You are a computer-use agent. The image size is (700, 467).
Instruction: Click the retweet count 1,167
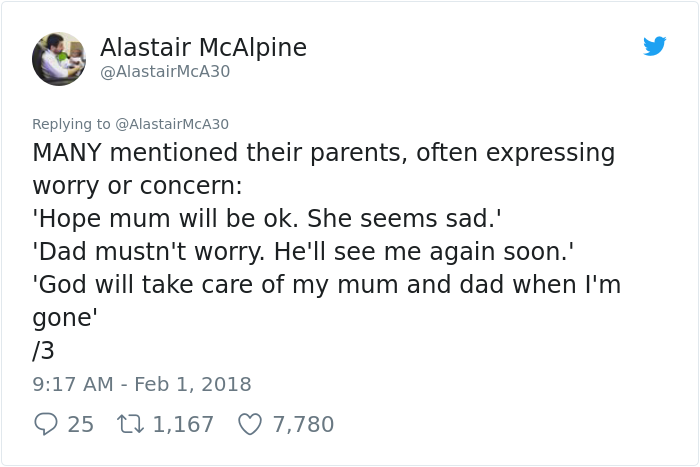pos(183,424)
